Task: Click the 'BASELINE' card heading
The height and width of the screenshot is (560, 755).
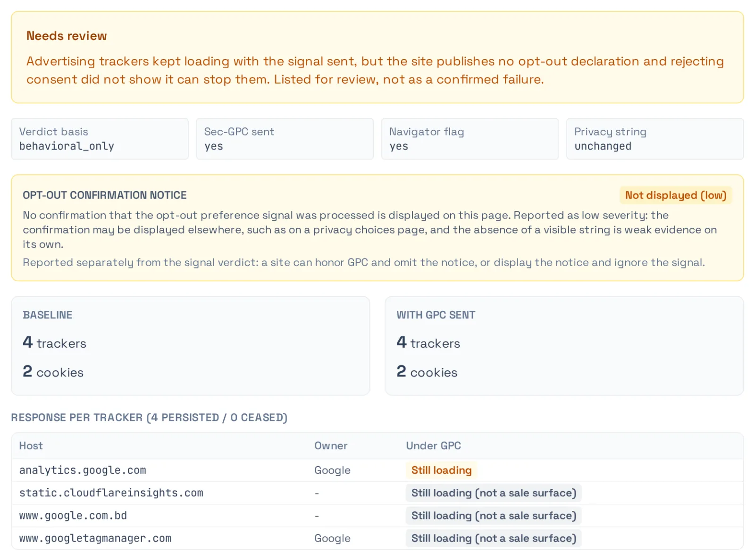Action: click(x=48, y=315)
